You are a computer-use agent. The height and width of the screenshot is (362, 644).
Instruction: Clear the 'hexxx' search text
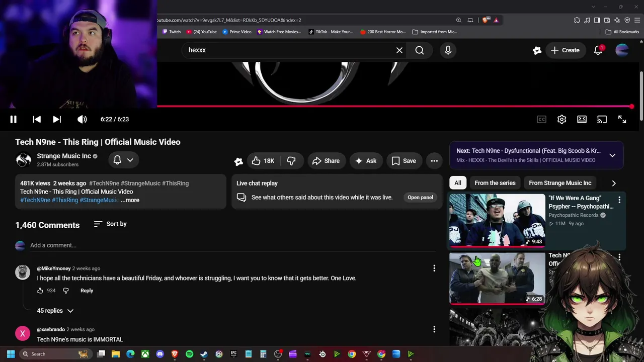coord(399,50)
